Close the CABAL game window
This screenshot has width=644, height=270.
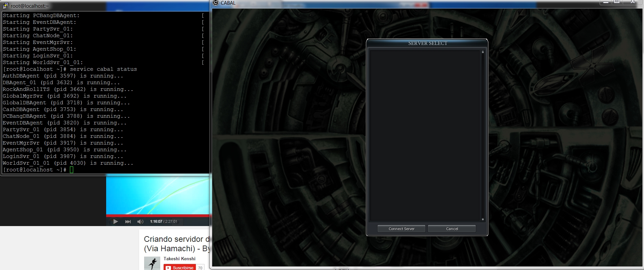click(x=633, y=2)
